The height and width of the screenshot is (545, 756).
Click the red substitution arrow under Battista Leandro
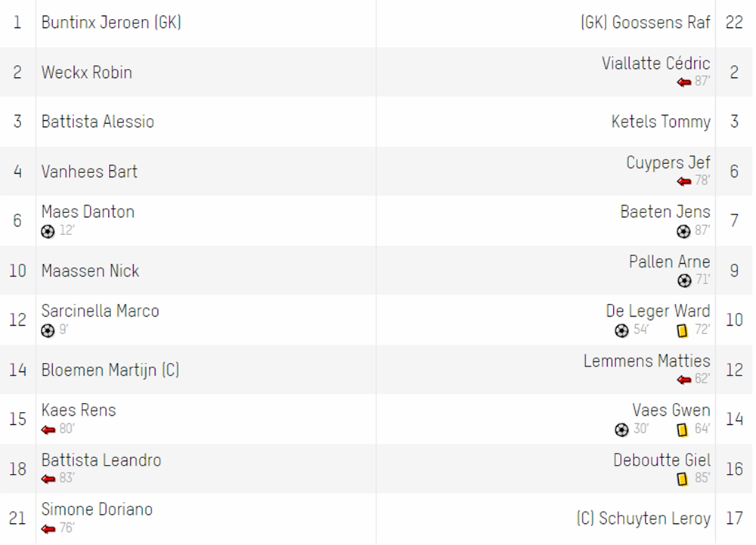pos(48,479)
